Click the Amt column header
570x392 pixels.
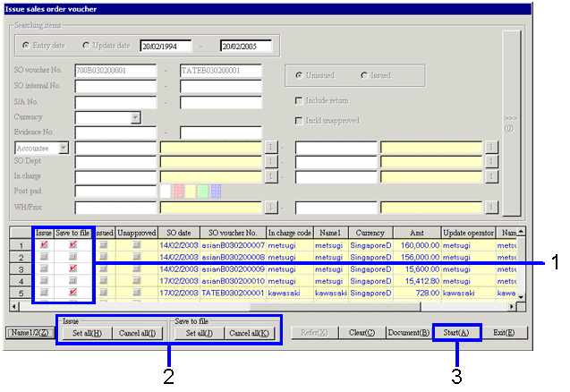coord(417,233)
